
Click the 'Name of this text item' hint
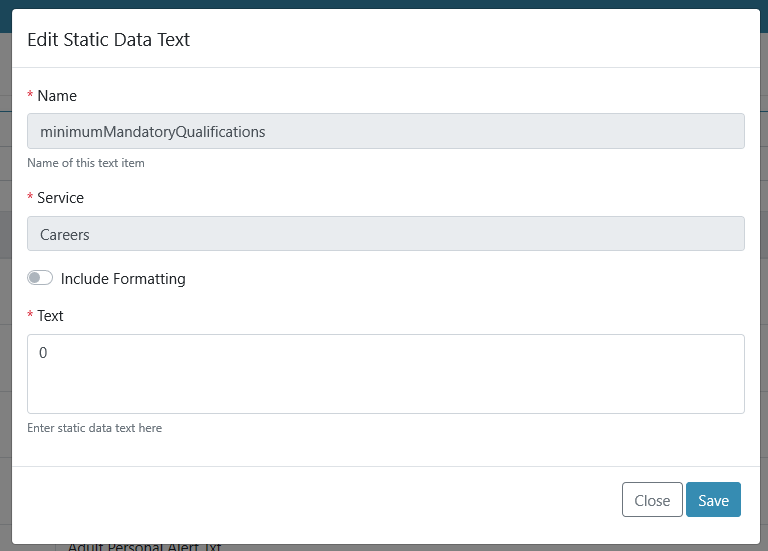point(86,163)
